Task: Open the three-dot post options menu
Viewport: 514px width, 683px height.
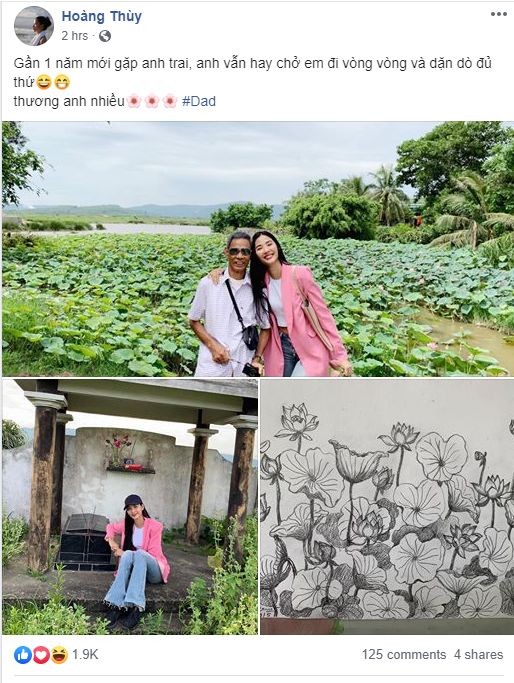Action: click(499, 14)
